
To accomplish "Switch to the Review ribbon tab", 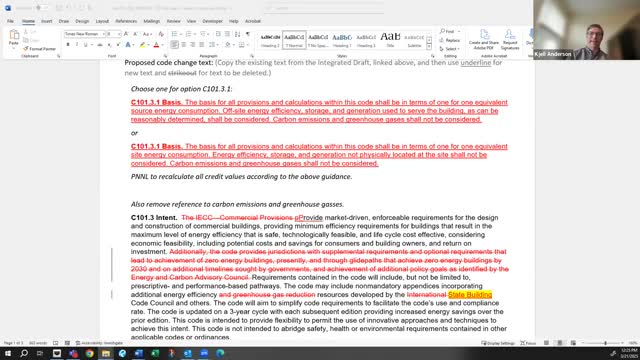I will pos(173,21).
